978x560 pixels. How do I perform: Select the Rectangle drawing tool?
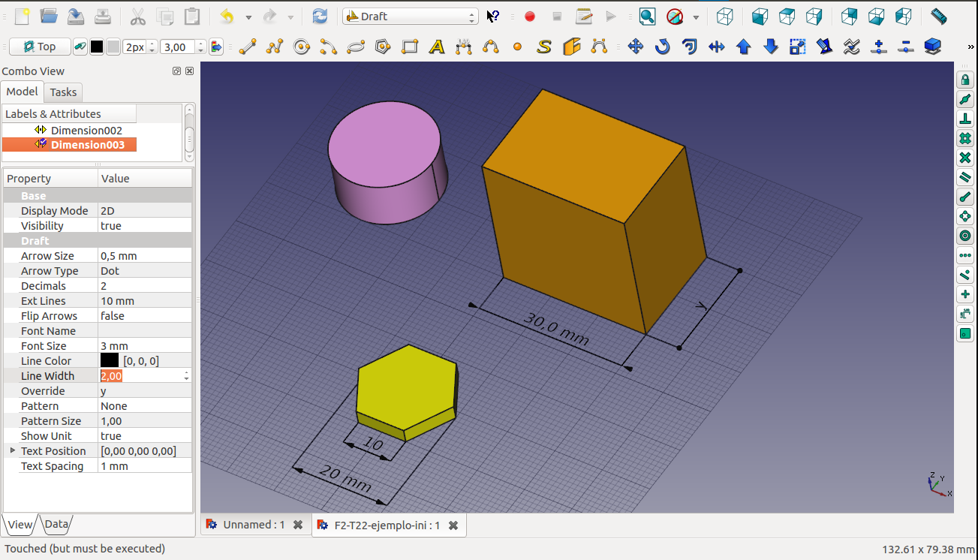410,47
